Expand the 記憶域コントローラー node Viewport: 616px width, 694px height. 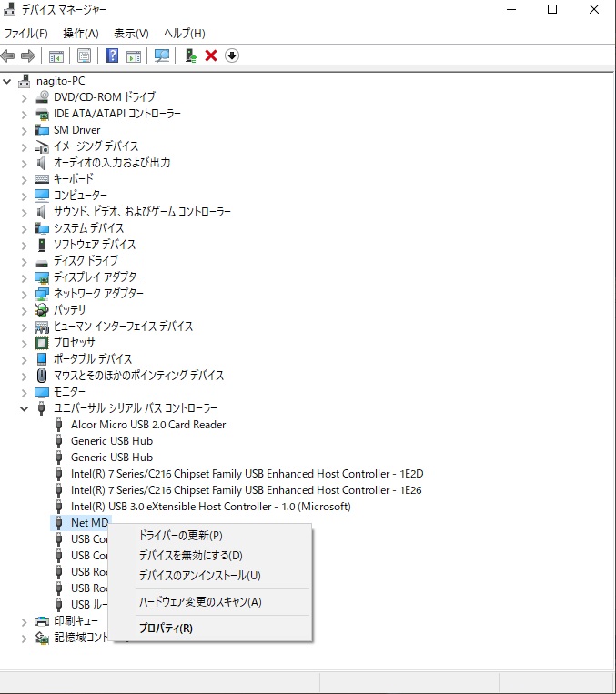tap(25, 639)
